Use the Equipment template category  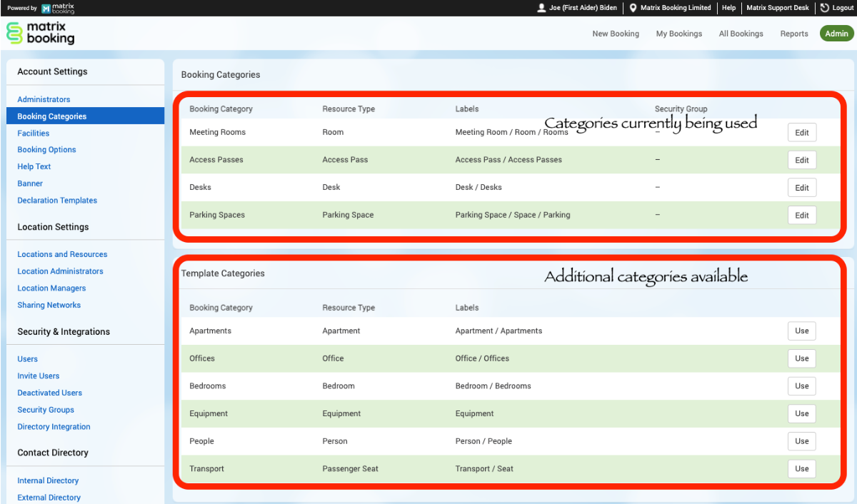point(801,414)
